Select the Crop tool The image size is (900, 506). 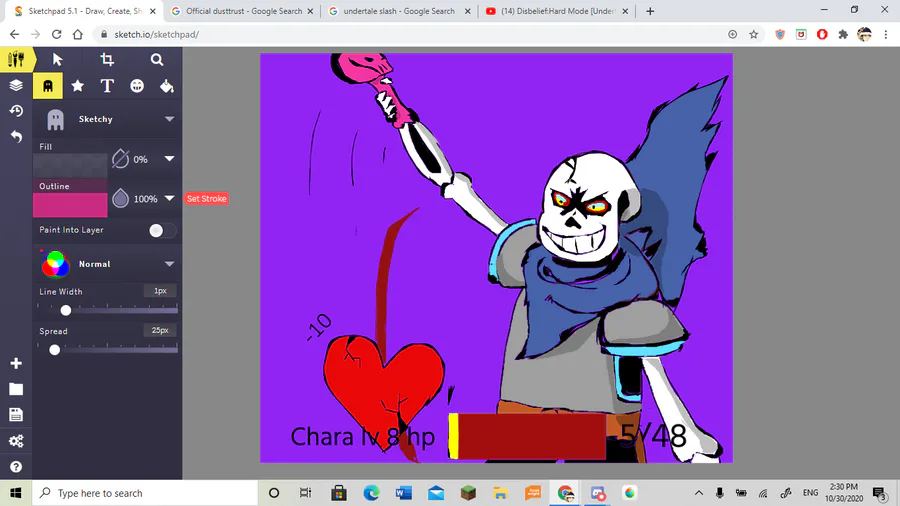[107, 60]
